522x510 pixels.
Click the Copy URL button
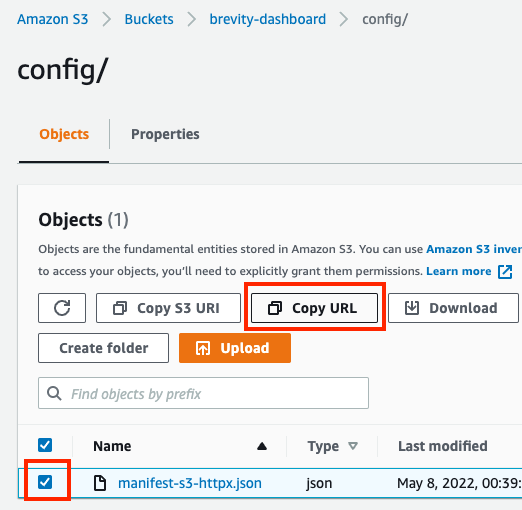[314, 308]
